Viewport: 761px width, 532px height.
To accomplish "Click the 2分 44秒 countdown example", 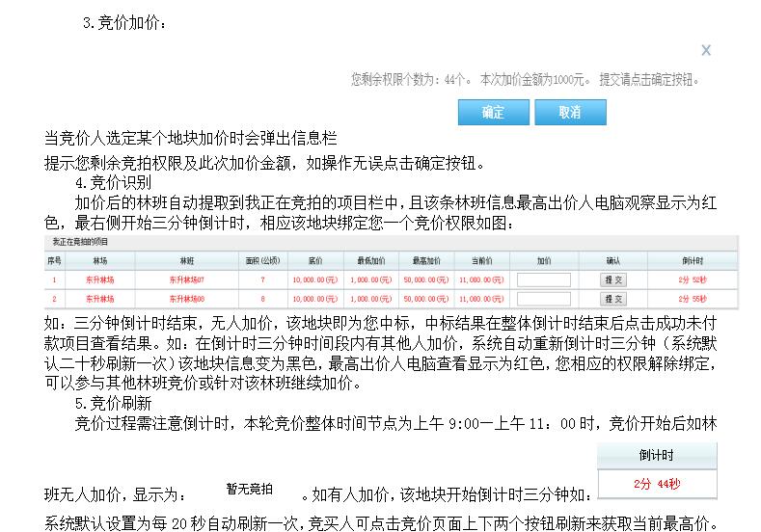I will coord(657,484).
